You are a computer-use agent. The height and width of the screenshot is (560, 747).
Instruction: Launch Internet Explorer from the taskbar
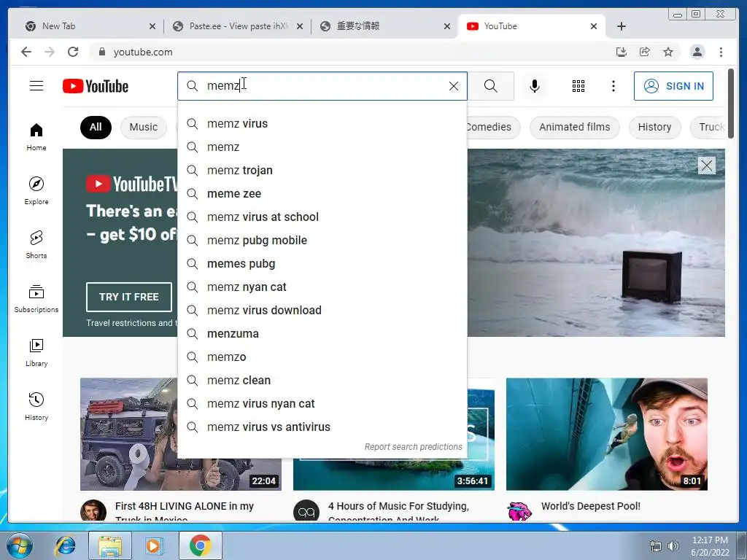tap(65, 545)
